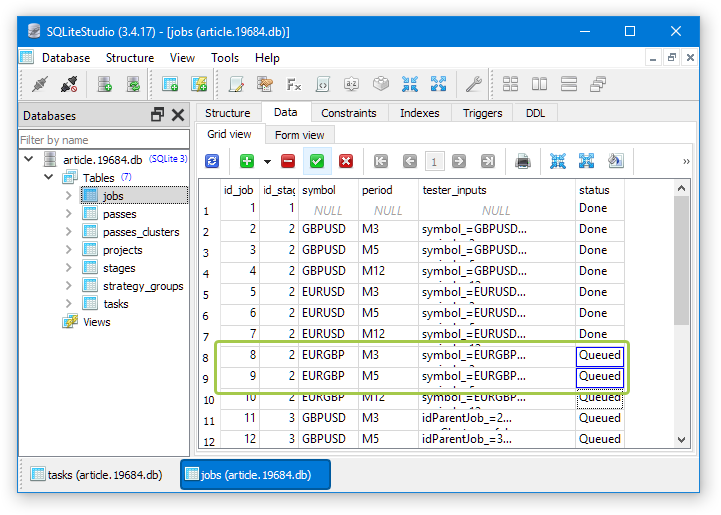Screen dimensions: 721x515
Task: Switch to Form view tab
Action: (299, 135)
